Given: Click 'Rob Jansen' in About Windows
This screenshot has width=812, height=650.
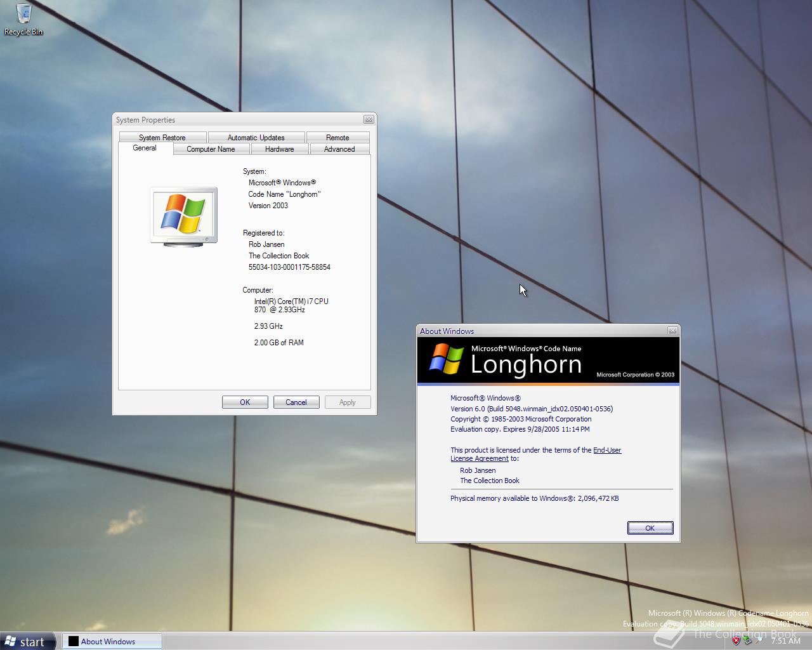Looking at the screenshot, I should 478,470.
